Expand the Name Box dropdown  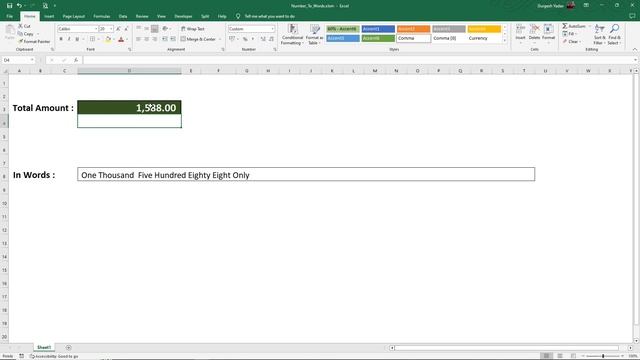click(x=32, y=60)
